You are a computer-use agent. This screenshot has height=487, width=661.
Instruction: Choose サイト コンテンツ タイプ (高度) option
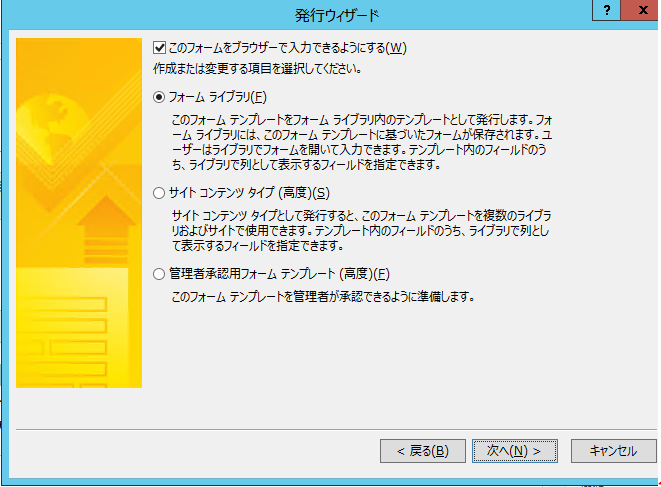[x=159, y=193]
